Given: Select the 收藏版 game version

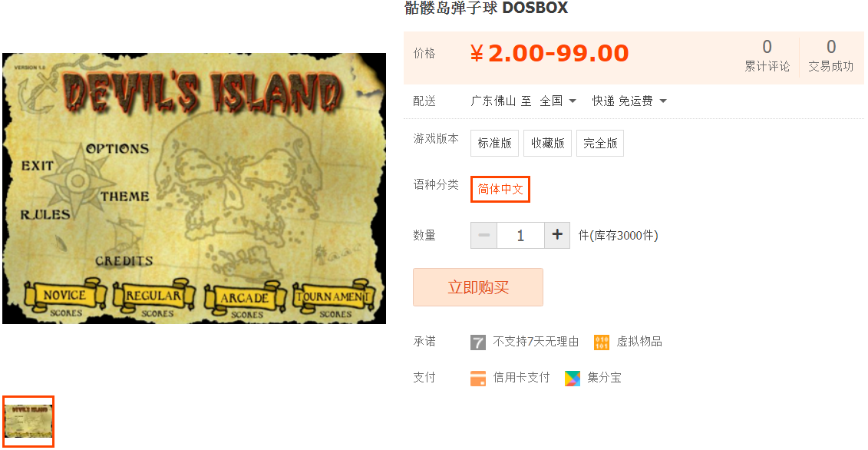Looking at the screenshot, I should [x=547, y=143].
